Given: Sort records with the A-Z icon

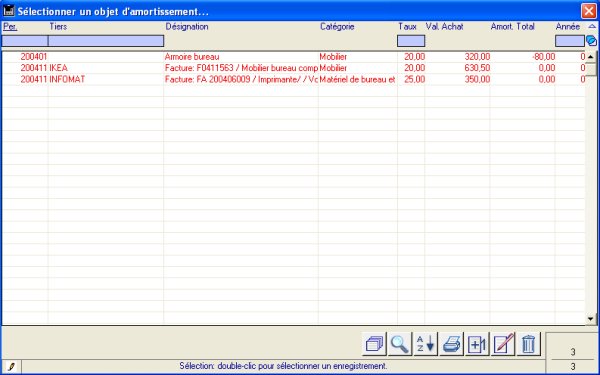Looking at the screenshot, I should point(425,344).
